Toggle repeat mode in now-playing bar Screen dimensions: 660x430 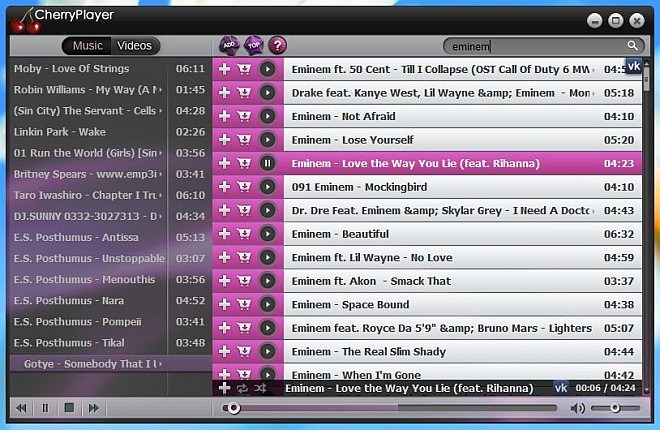242,388
